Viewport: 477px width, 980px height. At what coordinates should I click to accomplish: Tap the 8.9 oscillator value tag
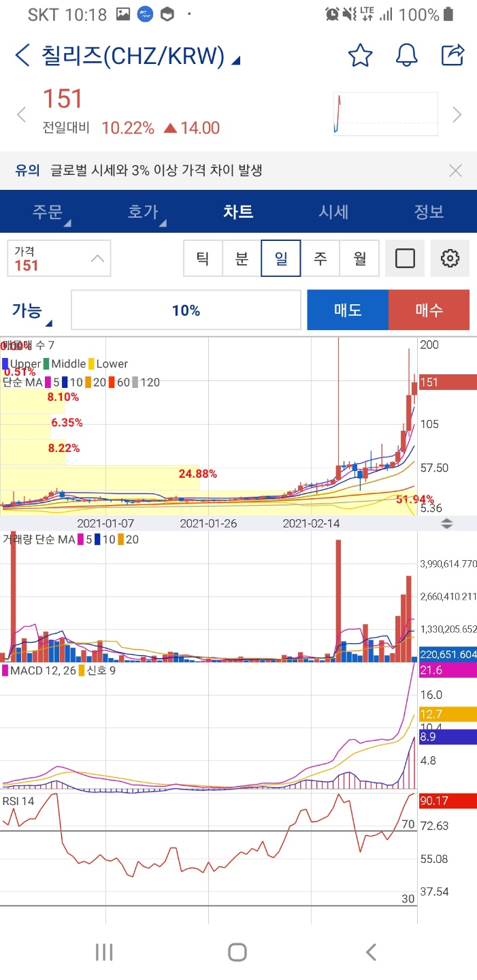click(448, 736)
